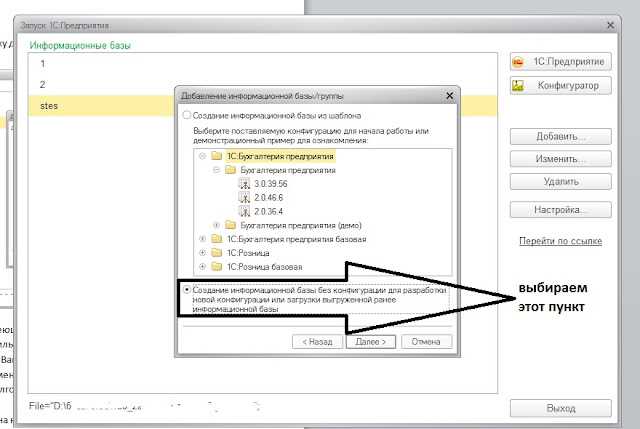Image resolution: width=640 pixels, height=429 pixels.
Task: Click the Конфигуратор icon
Action: click(518, 85)
